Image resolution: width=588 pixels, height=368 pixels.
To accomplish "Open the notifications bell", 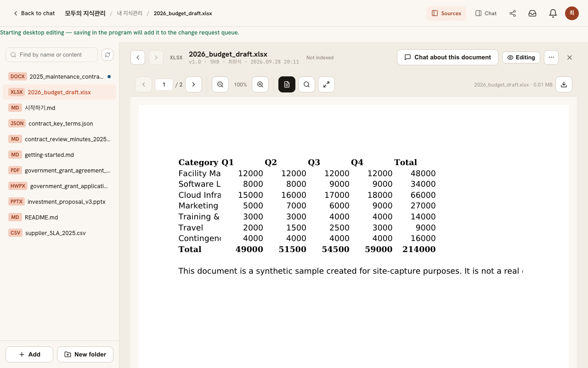I will 553,13.
